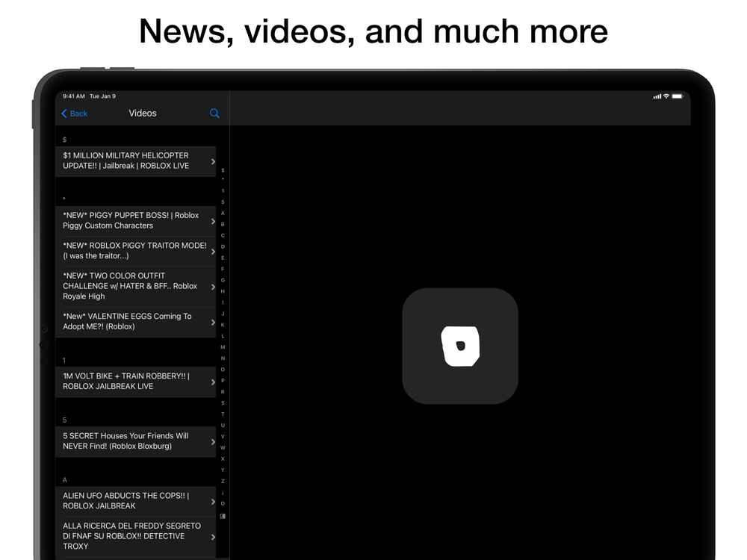Jump to letter G in index
747x560 pixels.
click(223, 280)
